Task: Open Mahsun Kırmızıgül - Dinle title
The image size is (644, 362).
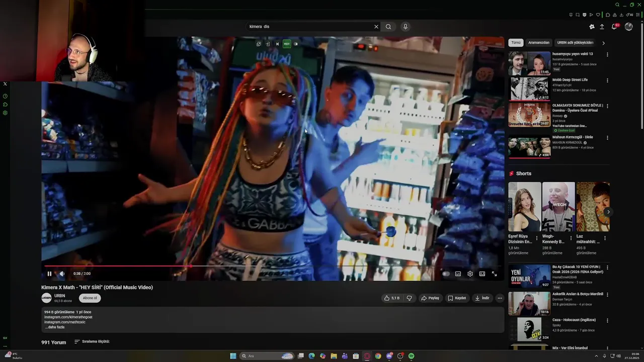Action: tap(573, 137)
